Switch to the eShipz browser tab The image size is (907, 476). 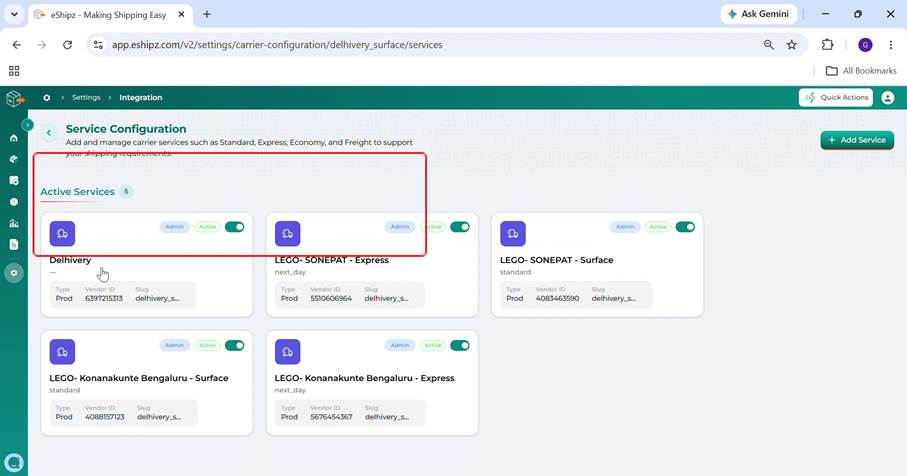pyautogui.click(x=108, y=15)
